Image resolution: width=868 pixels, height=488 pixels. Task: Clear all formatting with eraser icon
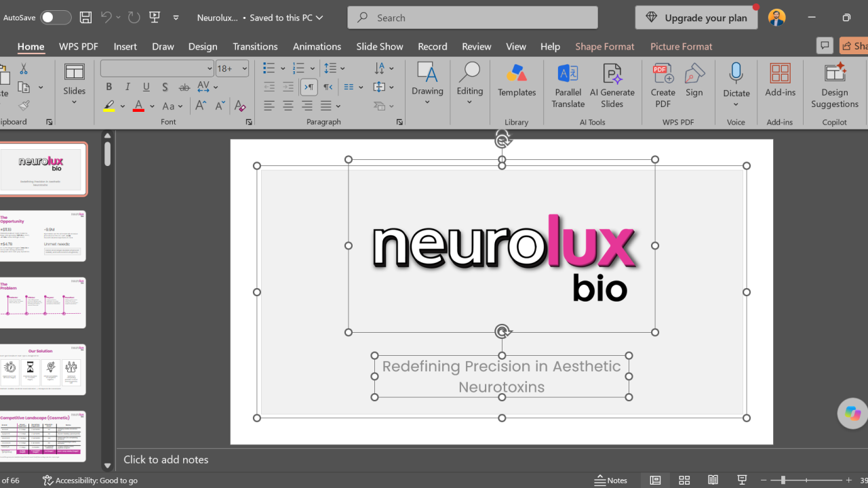coord(239,106)
